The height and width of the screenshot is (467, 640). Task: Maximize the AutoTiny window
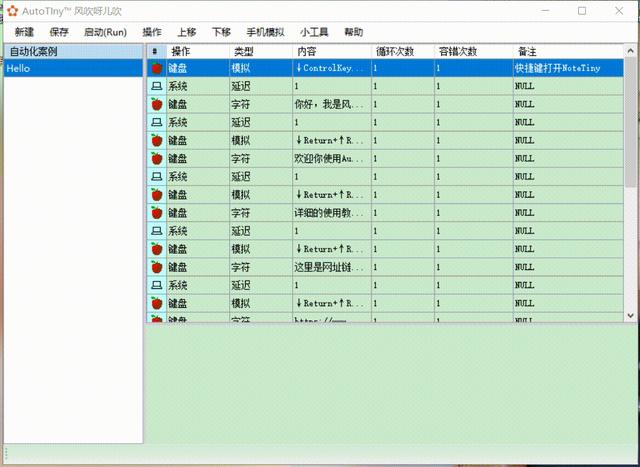pyautogui.click(x=582, y=11)
